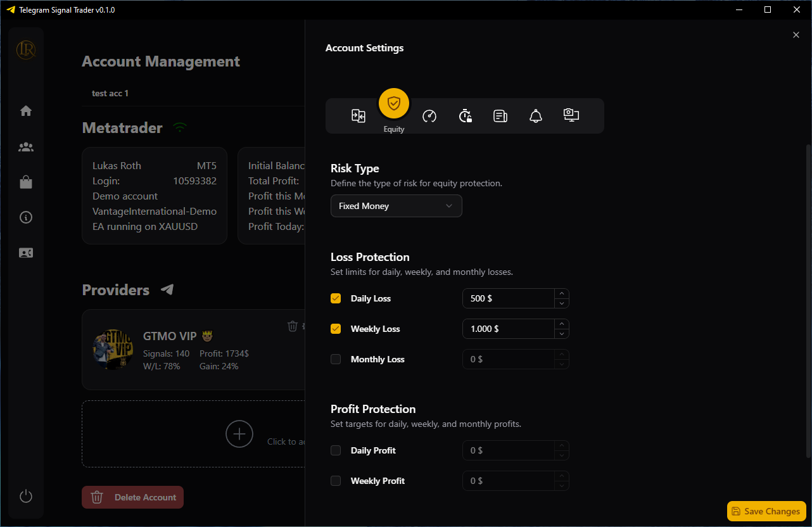The width and height of the screenshot is (812, 527).
Task: Click the Signals: 140 stat
Action: tap(167, 353)
